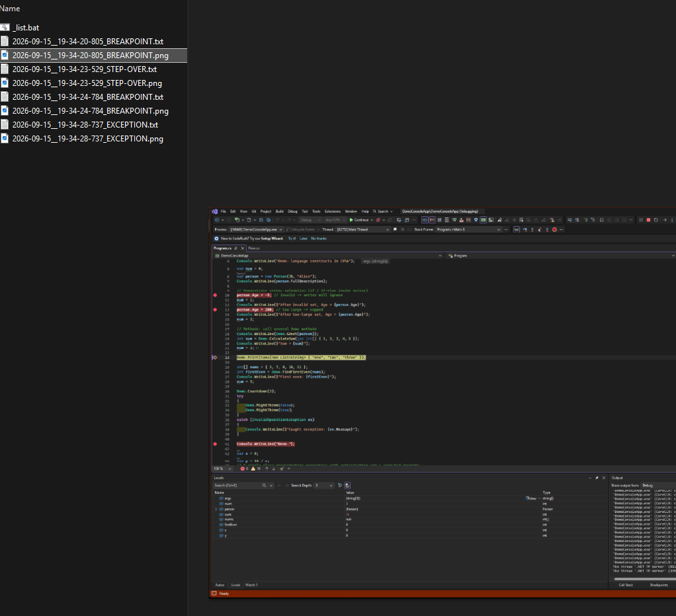Toggle the breakpoint on line 13
This screenshot has width=676, height=616.
[x=215, y=310]
